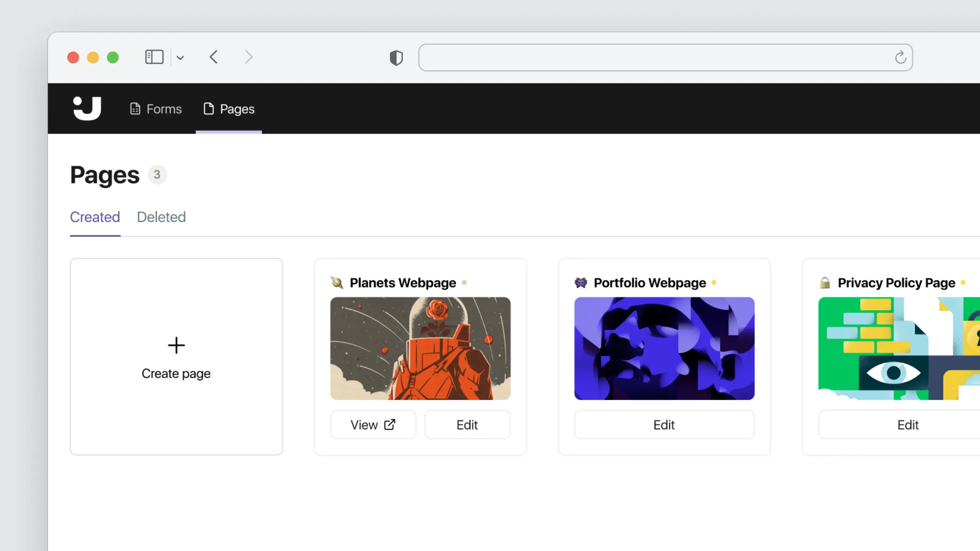
Task: Open Planets Webpage with the View button
Action: (x=373, y=425)
